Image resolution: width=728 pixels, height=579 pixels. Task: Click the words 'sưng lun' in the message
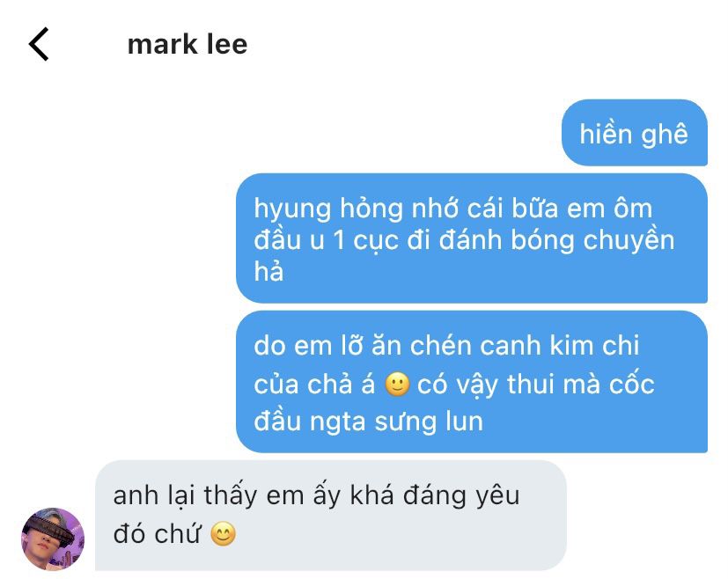coord(429,422)
